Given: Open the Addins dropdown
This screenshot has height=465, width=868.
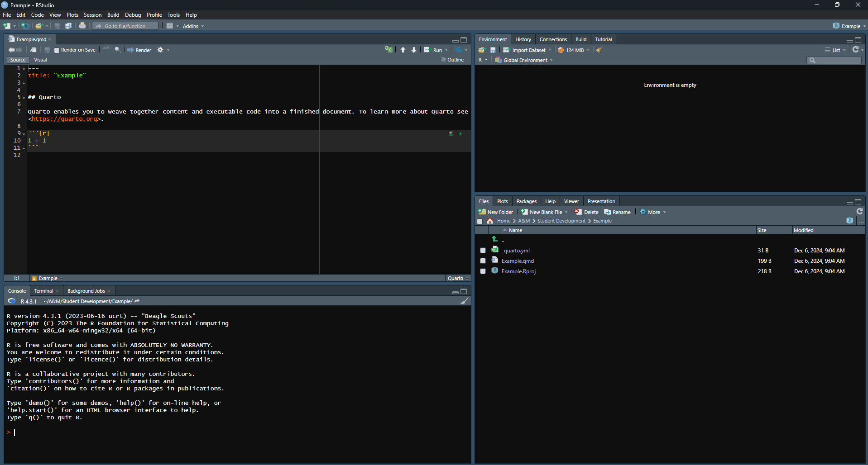Looking at the screenshot, I should [x=193, y=26].
